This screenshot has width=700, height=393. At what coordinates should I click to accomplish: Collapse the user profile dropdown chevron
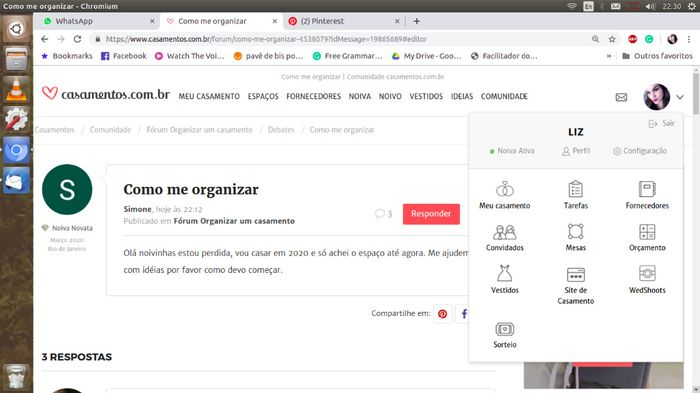pyautogui.click(x=679, y=97)
